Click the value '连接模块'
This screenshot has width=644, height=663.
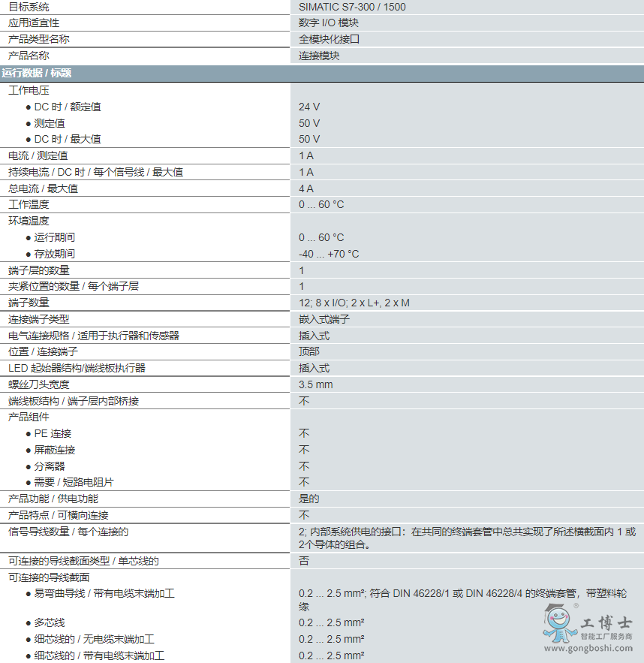tap(319, 56)
